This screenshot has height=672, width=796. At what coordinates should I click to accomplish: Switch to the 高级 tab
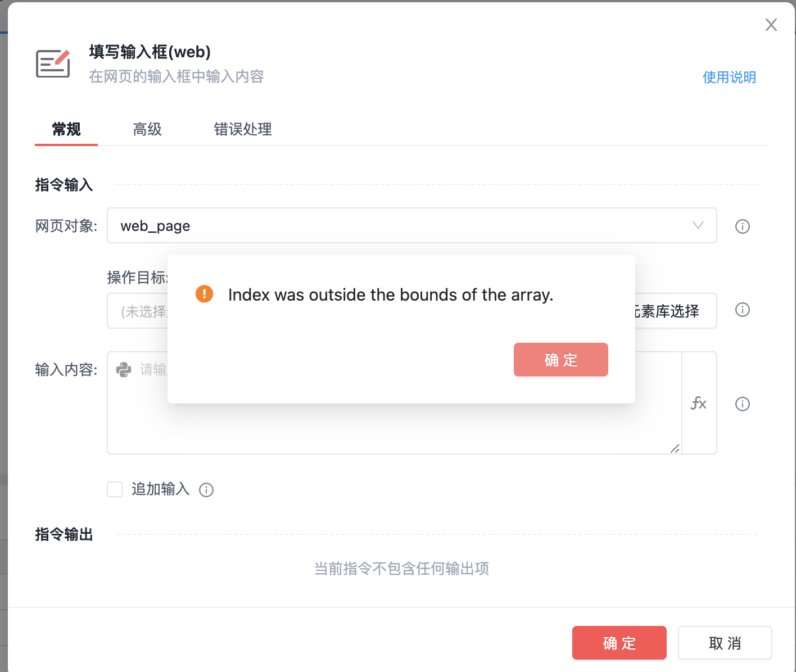point(147,129)
